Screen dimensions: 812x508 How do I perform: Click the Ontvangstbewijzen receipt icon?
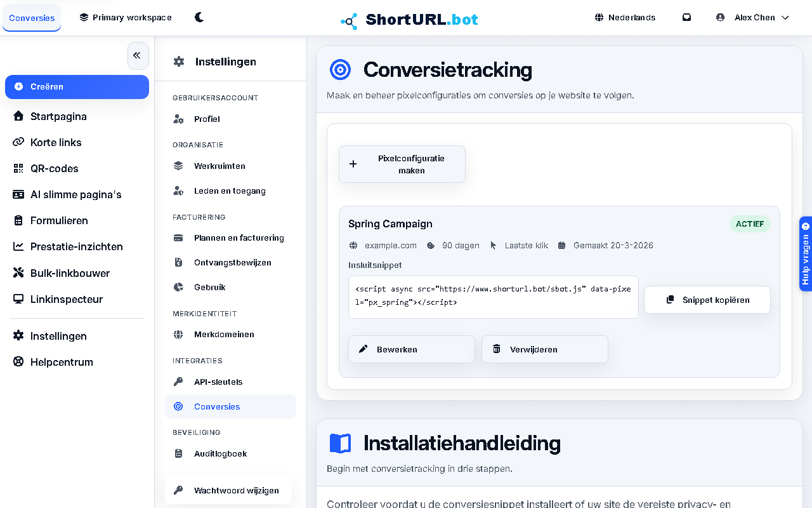[x=179, y=262]
